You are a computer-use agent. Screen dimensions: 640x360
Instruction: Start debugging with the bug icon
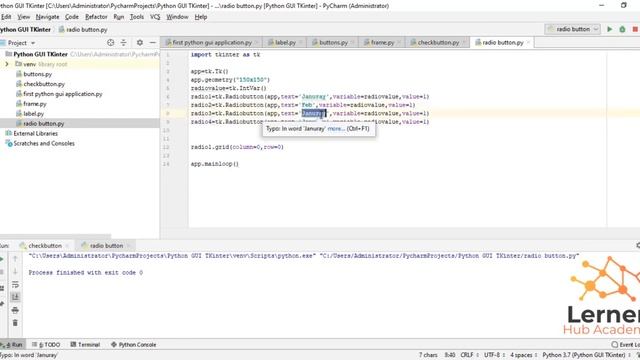click(x=622, y=29)
